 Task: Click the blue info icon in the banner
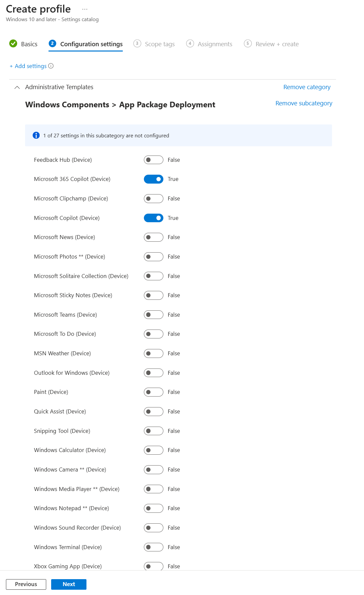[36, 135]
